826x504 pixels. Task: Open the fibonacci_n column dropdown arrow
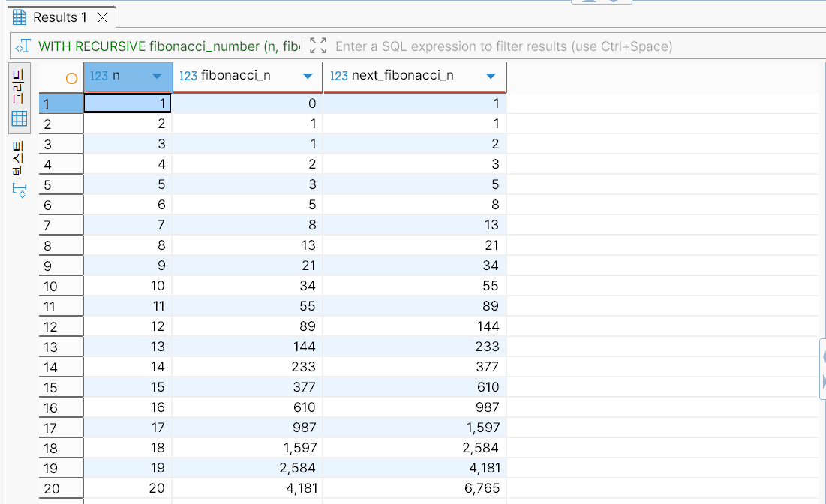[x=307, y=76]
